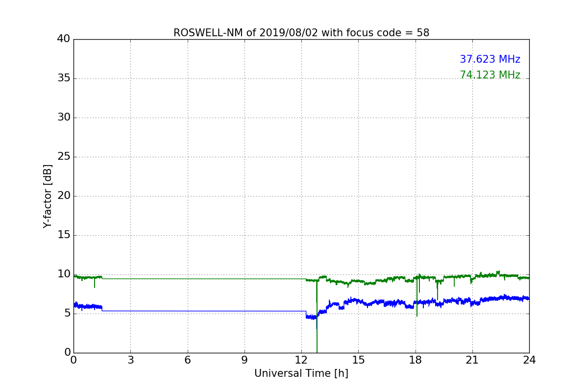Click the y-axis tick label '25'
588x392 pixels.
pyautogui.click(x=64, y=156)
